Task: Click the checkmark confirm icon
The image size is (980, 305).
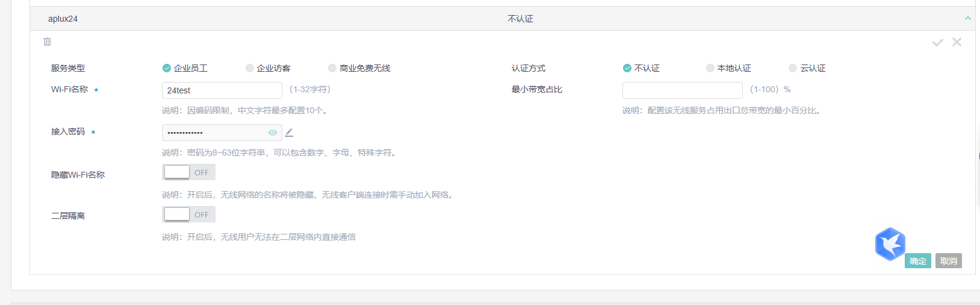Action: click(937, 42)
